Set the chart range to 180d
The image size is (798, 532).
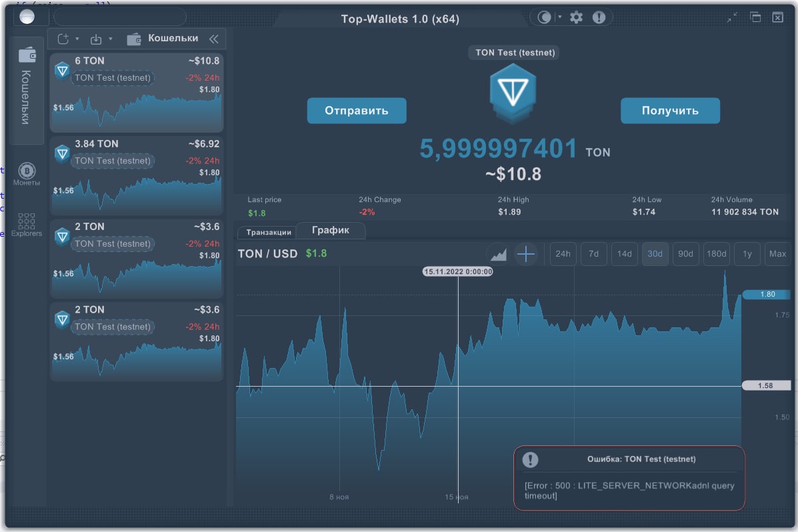717,253
